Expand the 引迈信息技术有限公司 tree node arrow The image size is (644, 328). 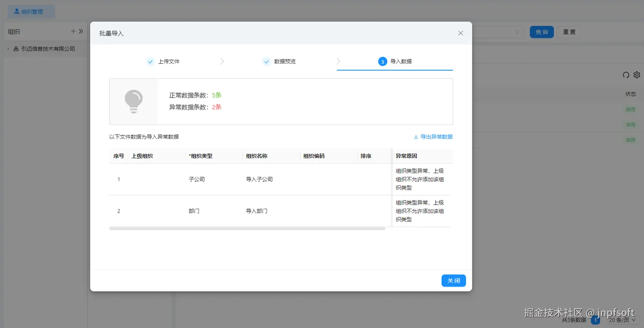click(8, 49)
